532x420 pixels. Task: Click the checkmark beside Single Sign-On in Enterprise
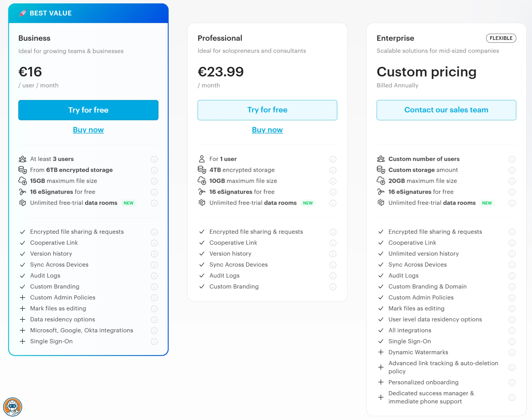(381, 342)
